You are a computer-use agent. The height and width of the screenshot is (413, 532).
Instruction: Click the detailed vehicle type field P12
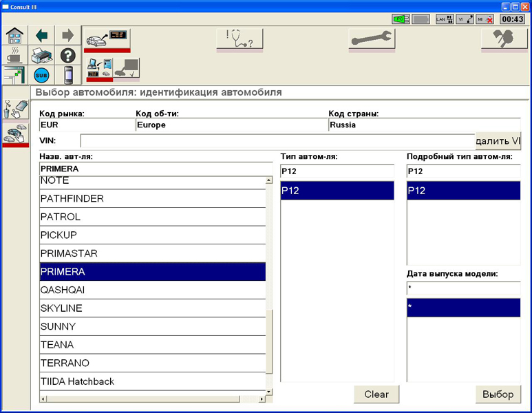point(463,171)
